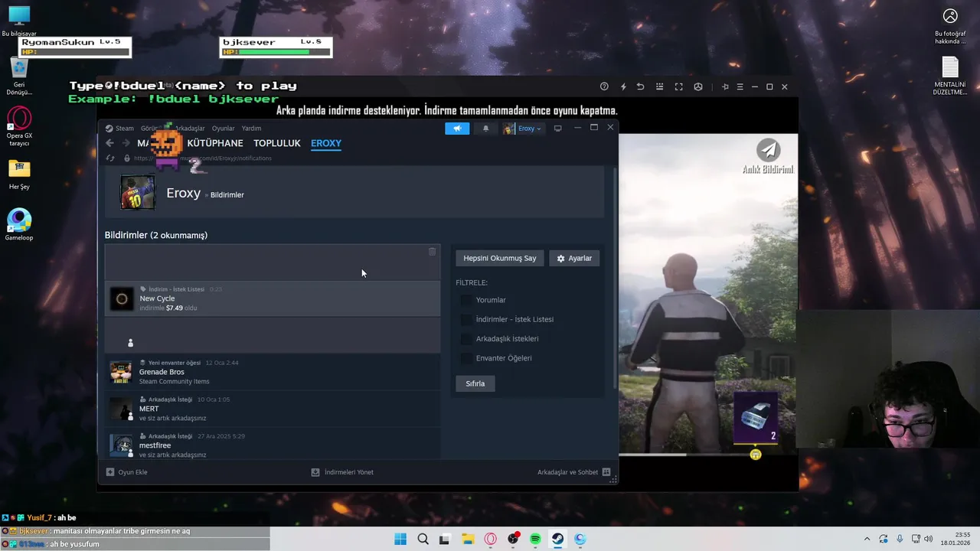Open the Steam menu
The height and width of the screenshot is (551, 980).
(x=124, y=129)
